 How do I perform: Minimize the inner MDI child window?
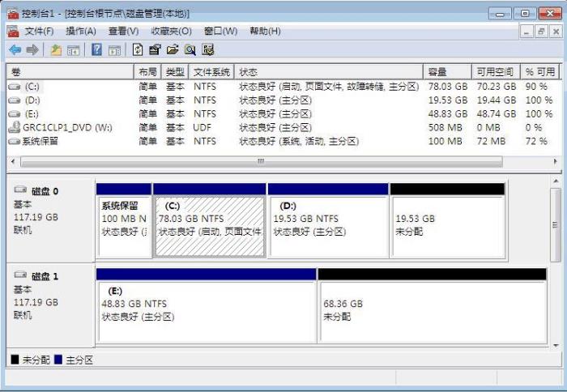(526, 32)
